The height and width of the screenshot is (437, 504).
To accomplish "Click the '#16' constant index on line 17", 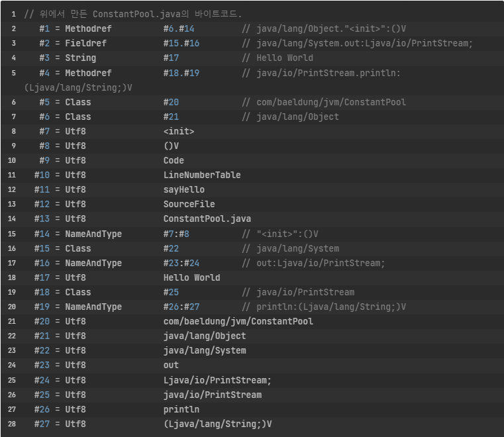I will click(42, 263).
